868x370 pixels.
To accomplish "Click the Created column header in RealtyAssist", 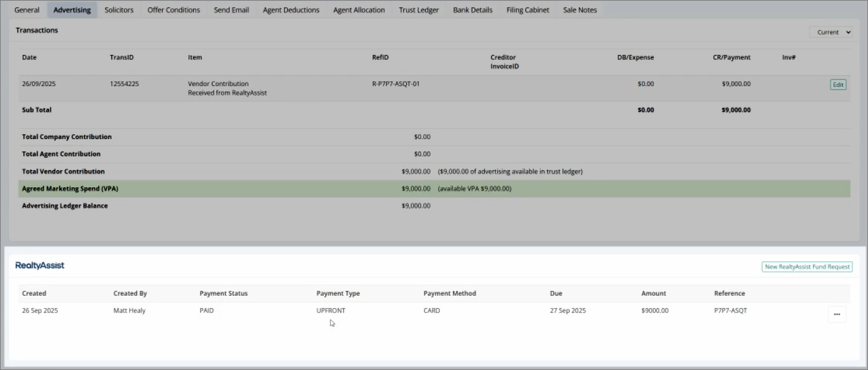I will pyautogui.click(x=34, y=293).
